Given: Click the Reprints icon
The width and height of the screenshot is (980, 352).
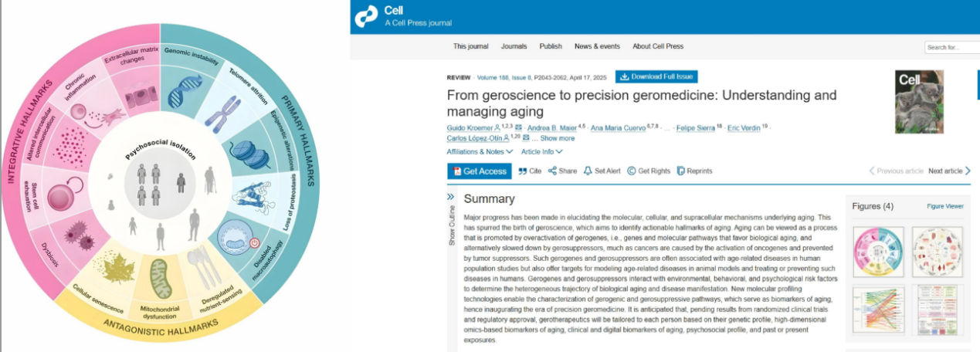Looking at the screenshot, I should (681, 171).
